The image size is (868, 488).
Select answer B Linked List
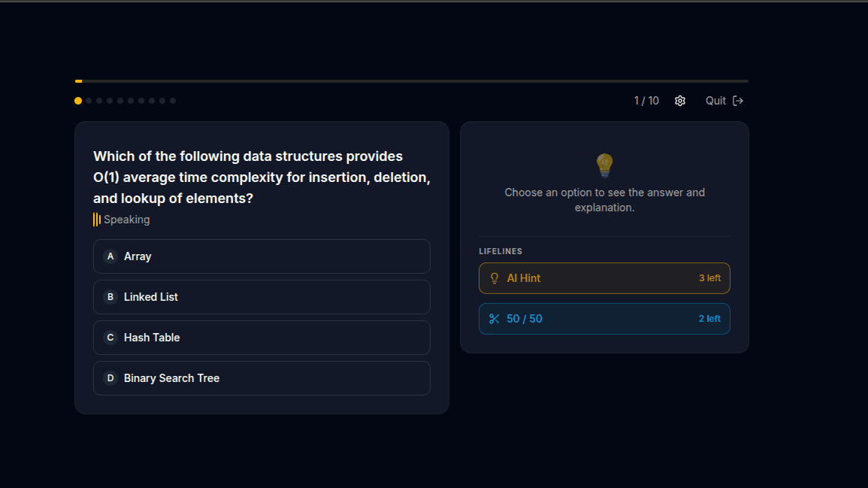pyautogui.click(x=262, y=297)
